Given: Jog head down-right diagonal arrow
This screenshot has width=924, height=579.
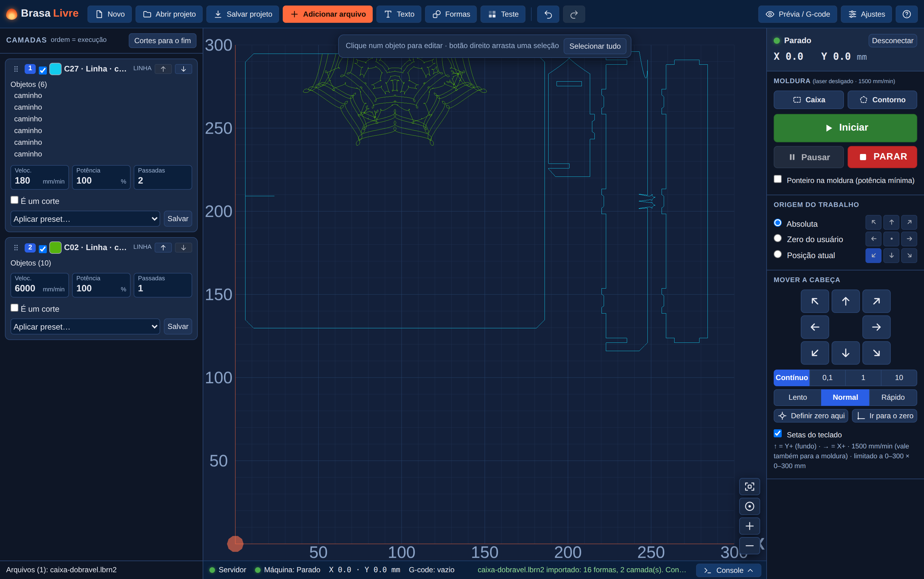Looking at the screenshot, I should point(876,353).
